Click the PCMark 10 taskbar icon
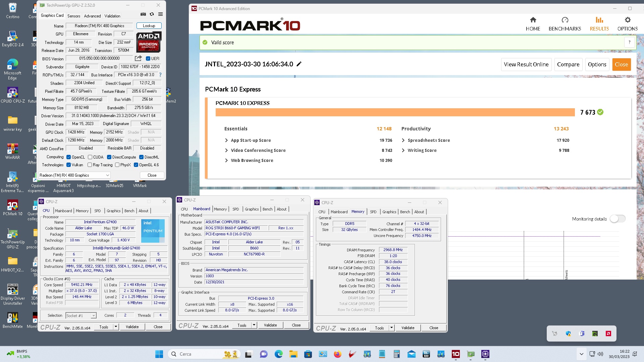 point(456,354)
